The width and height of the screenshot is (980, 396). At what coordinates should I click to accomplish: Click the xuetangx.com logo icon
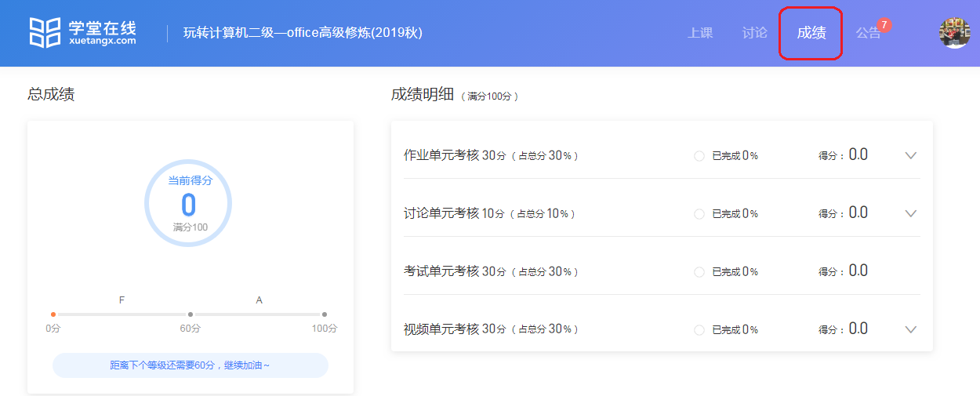tap(45, 32)
